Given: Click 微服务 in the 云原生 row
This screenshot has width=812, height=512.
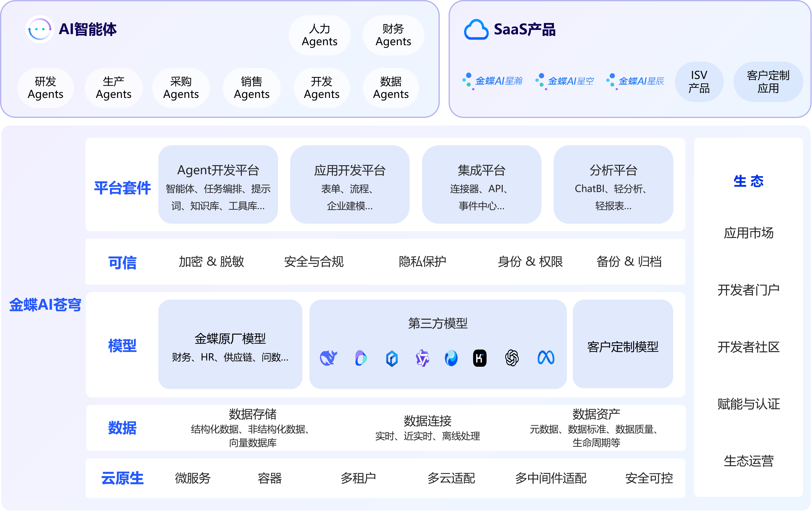Looking at the screenshot, I should [x=193, y=478].
